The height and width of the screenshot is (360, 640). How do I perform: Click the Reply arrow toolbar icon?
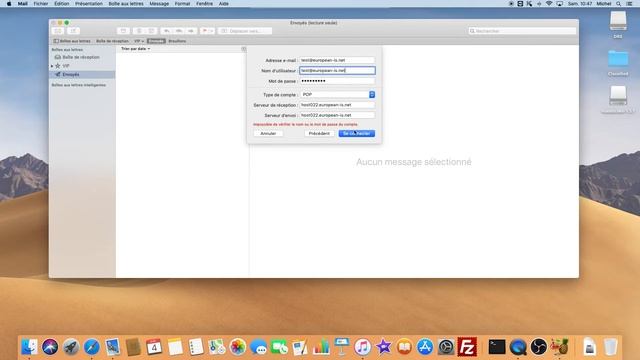(167, 31)
